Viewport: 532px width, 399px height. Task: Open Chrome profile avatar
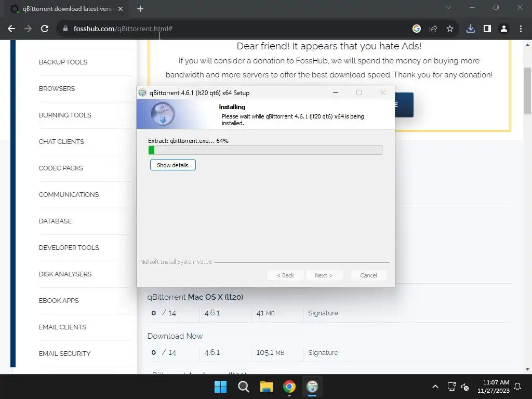(504, 29)
